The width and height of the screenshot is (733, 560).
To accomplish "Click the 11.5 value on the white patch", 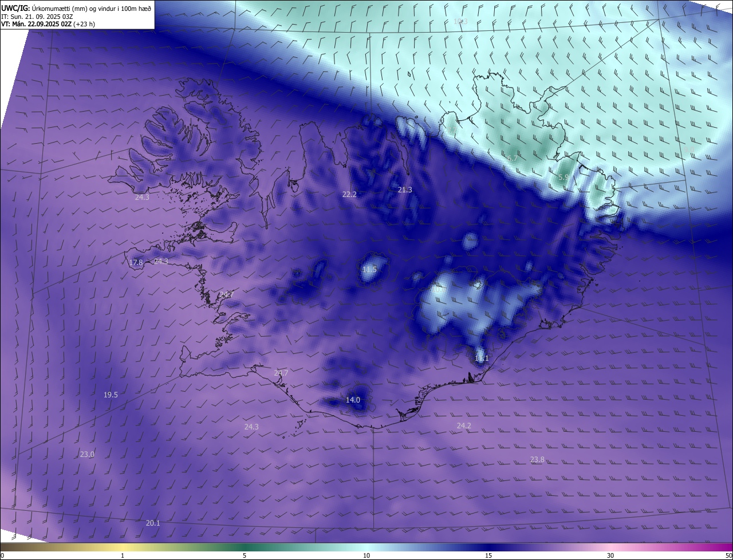I will coord(370,269).
